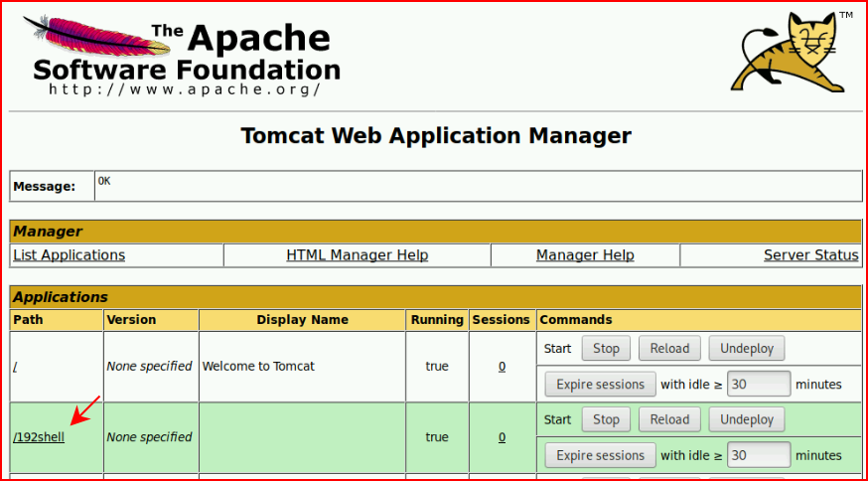The height and width of the screenshot is (481, 868).
Task: Click disabled "Start" text in /192shell row
Action: coord(557,419)
